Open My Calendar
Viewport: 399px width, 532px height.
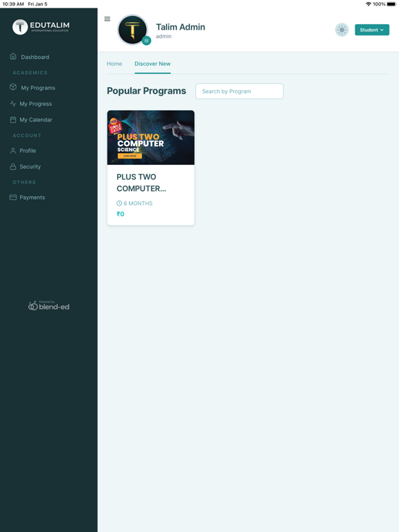click(36, 120)
